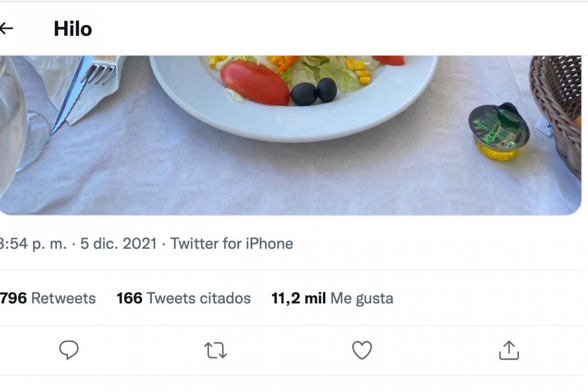This screenshot has height=392, width=588.
Task: Retweet using the arrows icon
Action: [x=215, y=350]
